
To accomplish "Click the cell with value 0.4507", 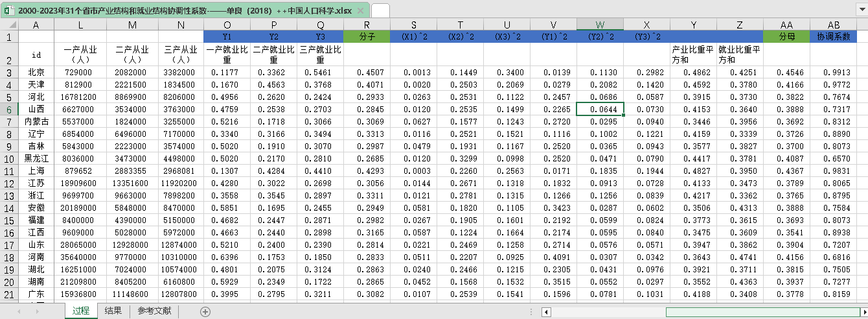I will (367, 73).
